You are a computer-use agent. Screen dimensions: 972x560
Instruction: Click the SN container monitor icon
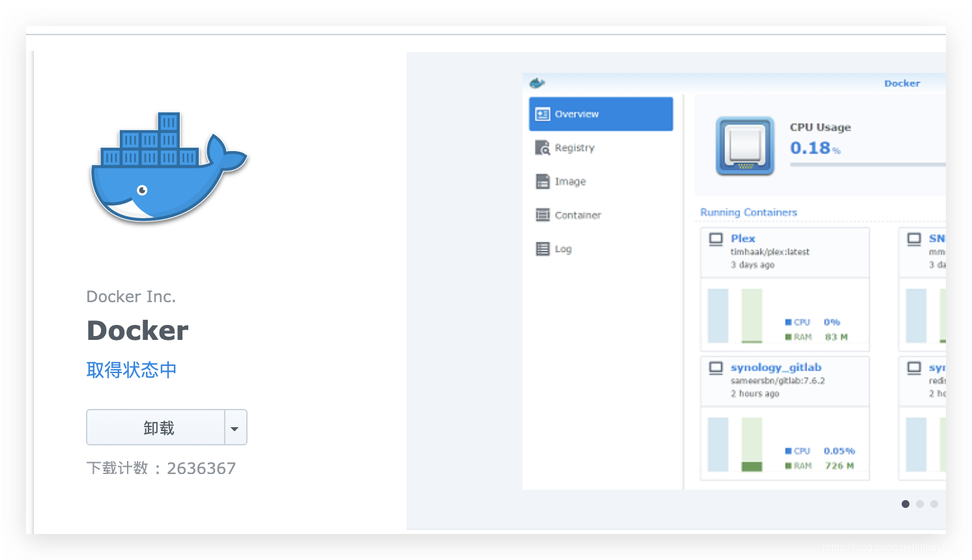click(x=915, y=239)
